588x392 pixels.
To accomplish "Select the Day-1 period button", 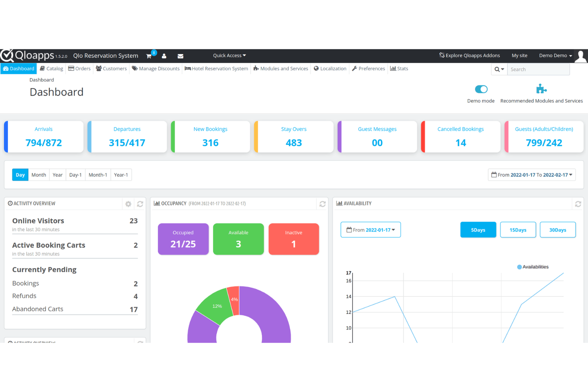I will point(75,175).
